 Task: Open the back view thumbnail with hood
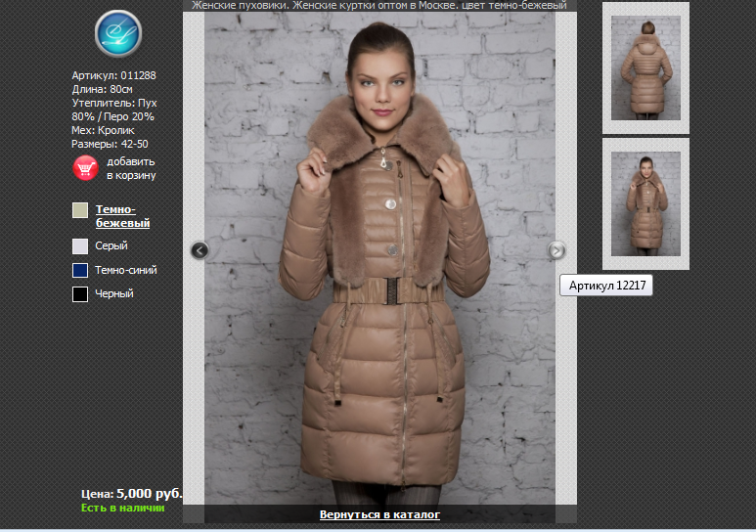coord(645,67)
